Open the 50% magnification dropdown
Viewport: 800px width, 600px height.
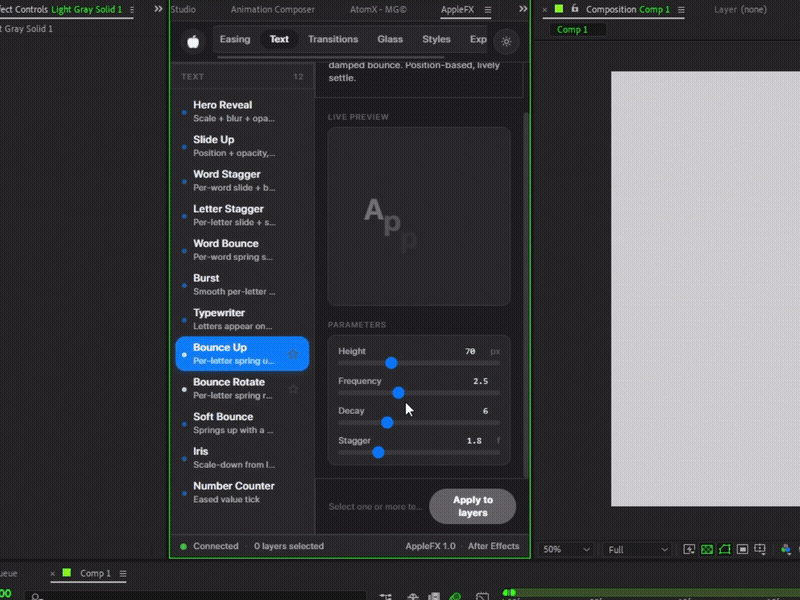point(565,549)
